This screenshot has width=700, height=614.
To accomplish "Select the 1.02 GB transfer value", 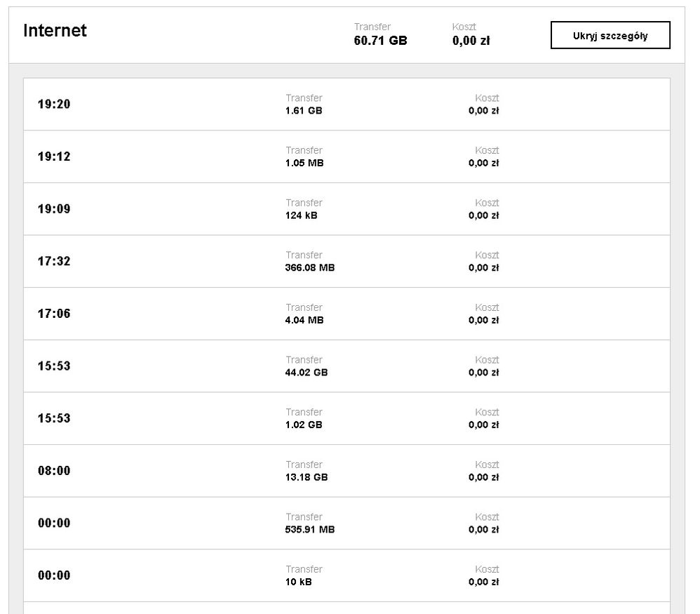I will (x=304, y=425).
